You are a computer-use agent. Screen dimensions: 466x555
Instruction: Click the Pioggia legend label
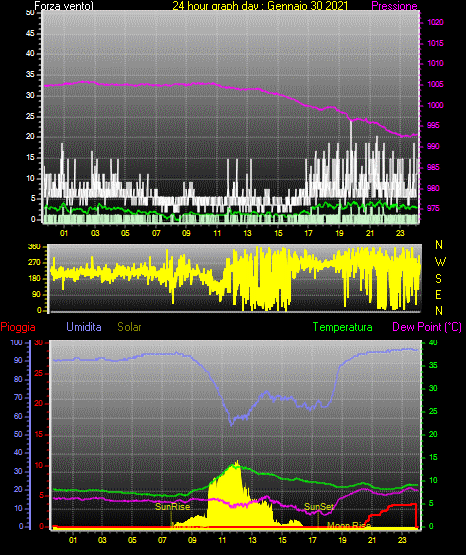point(18,327)
